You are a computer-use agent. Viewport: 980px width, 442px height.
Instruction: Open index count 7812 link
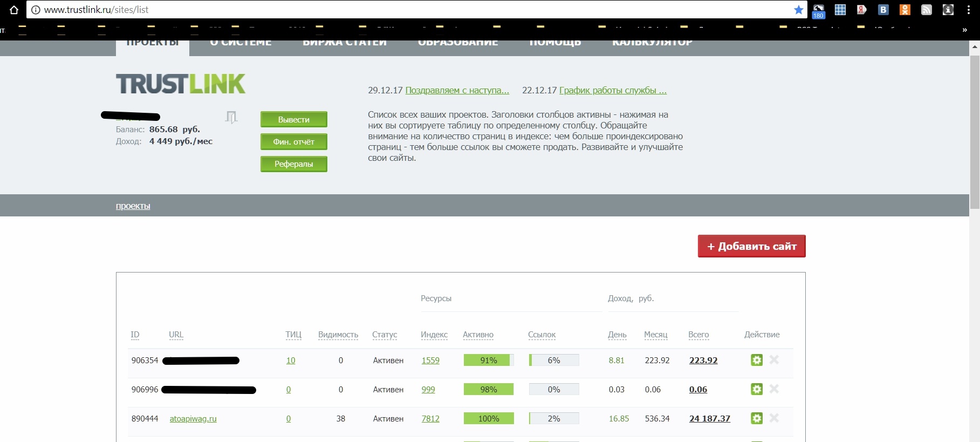pyautogui.click(x=430, y=418)
